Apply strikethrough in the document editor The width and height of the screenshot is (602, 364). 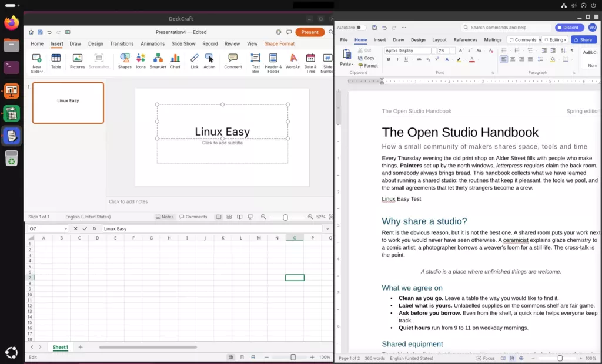[419, 59]
